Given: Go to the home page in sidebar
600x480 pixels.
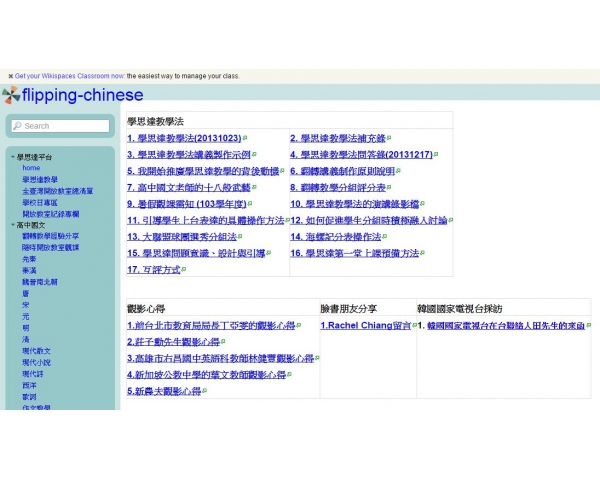Looking at the screenshot, I should coord(31,168).
